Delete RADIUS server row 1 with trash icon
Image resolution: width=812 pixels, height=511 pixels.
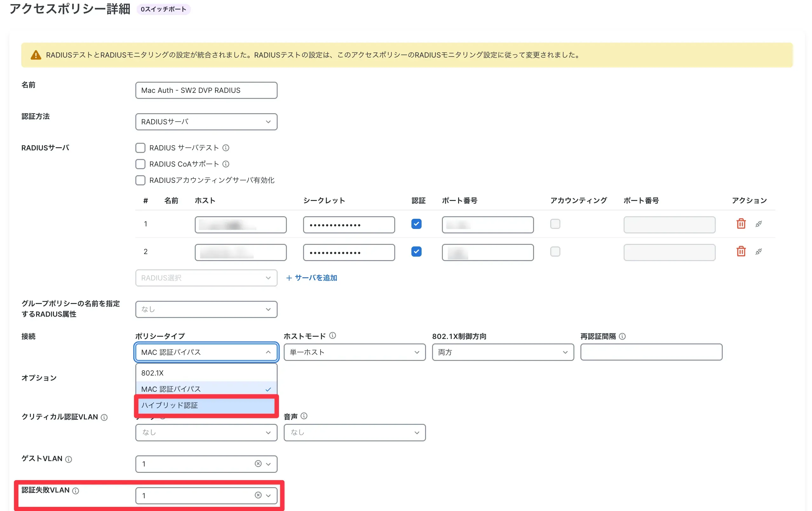click(x=741, y=224)
